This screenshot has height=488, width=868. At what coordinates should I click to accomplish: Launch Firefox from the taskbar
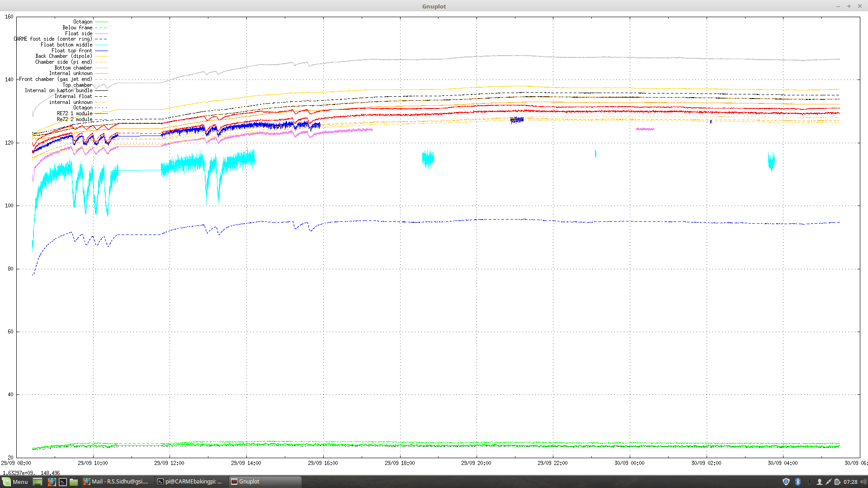click(x=52, y=482)
